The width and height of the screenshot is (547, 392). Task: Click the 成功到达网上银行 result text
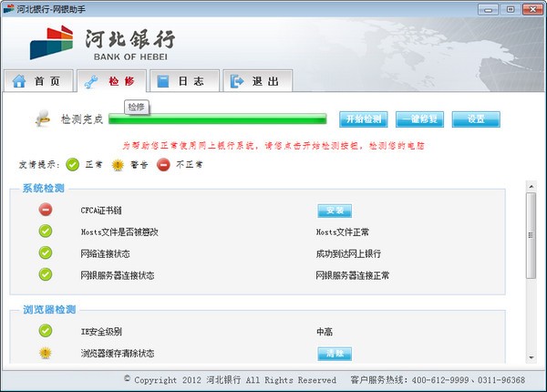[348, 253]
